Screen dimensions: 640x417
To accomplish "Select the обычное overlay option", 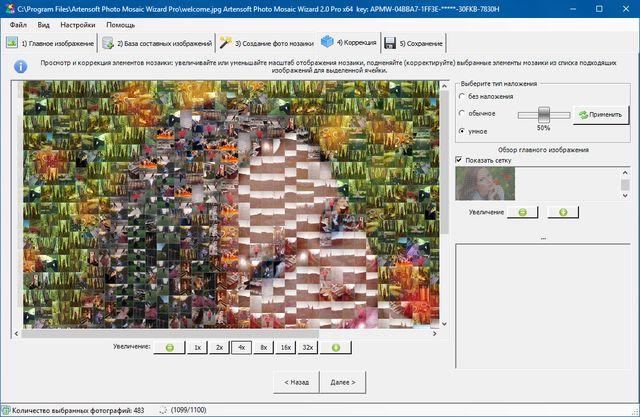I will click(461, 113).
